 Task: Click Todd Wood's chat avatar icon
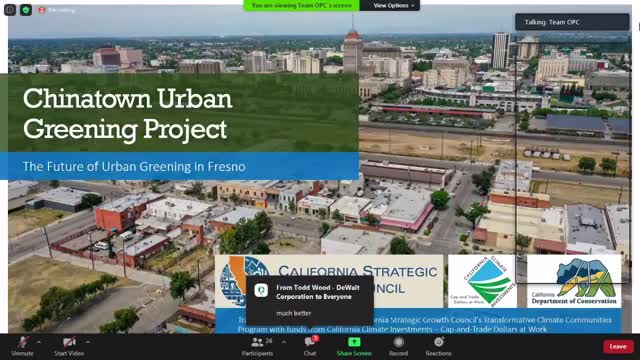tap(261, 290)
